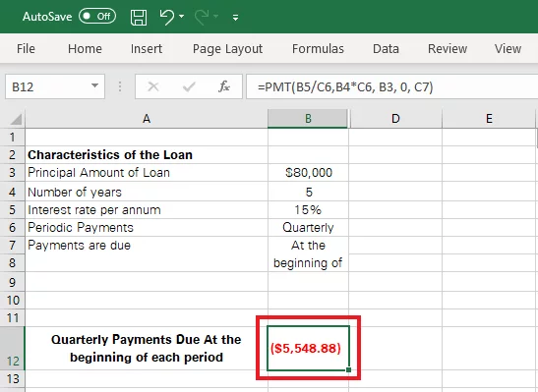Select row 7 header
Viewport: 538px width, 392px height.
coord(13,246)
